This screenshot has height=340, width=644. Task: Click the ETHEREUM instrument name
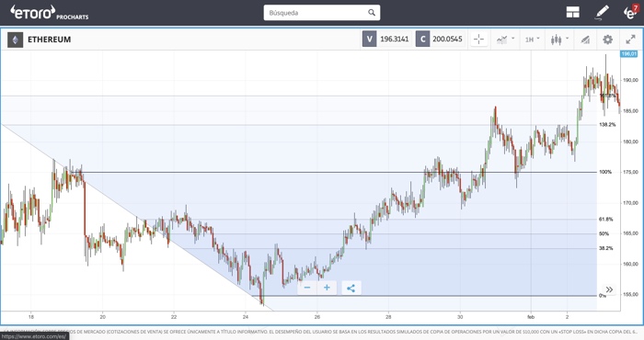click(x=50, y=40)
